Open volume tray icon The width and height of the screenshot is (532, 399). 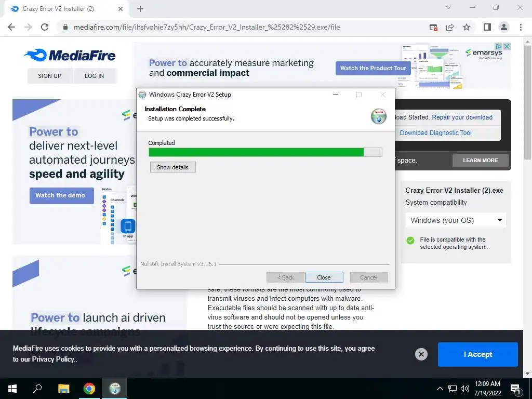point(465,389)
